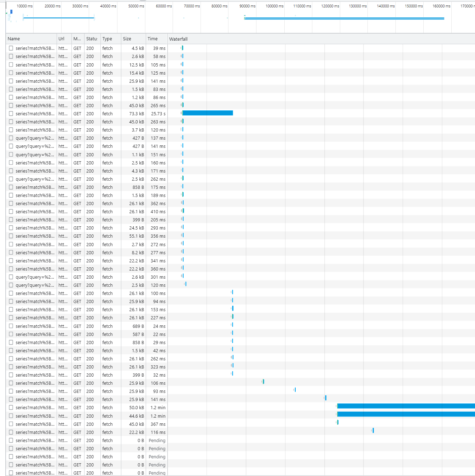
Task: Sort requests by the Time column
Action: click(x=153, y=39)
